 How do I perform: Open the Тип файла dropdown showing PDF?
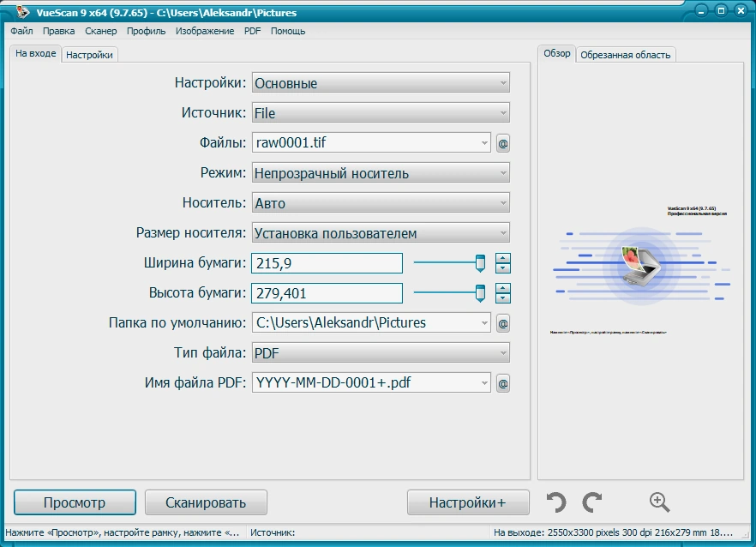pyautogui.click(x=381, y=353)
